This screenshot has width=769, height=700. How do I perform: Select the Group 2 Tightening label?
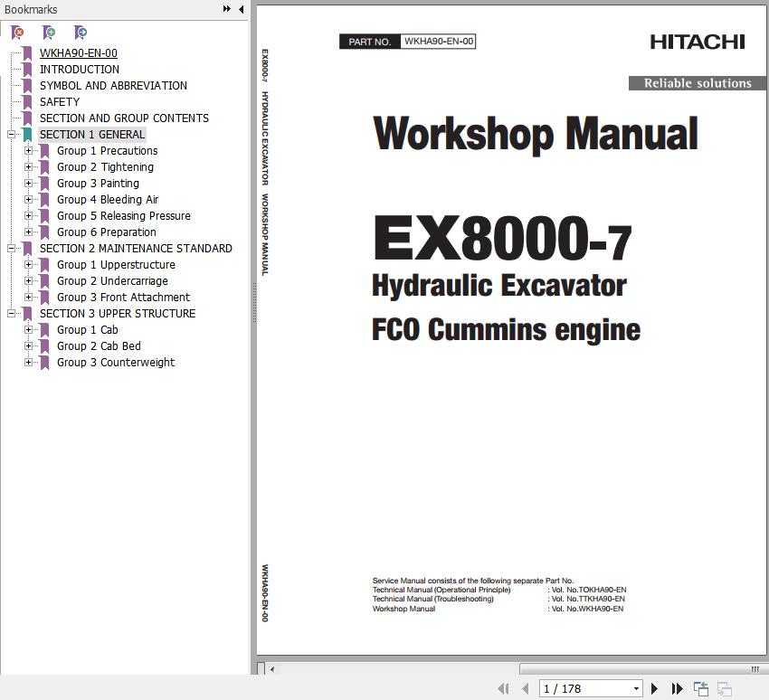tap(105, 167)
